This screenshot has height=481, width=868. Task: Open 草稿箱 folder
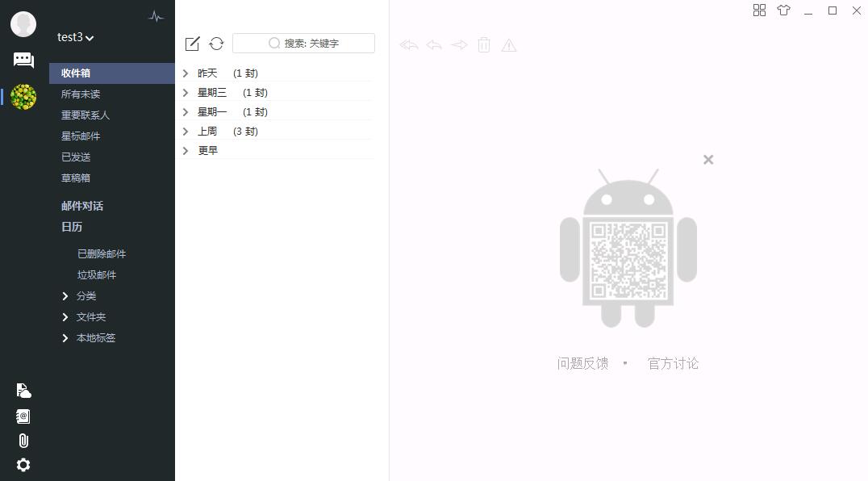76,178
